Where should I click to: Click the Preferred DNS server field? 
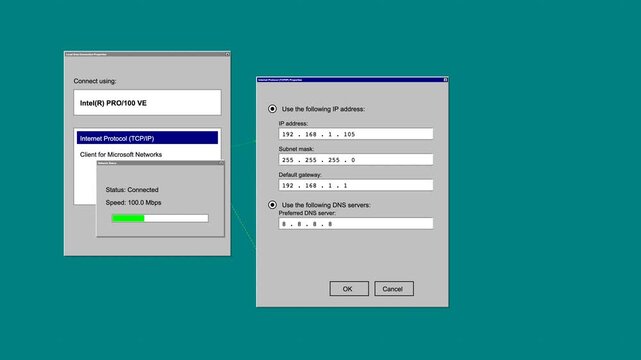click(x=356, y=224)
